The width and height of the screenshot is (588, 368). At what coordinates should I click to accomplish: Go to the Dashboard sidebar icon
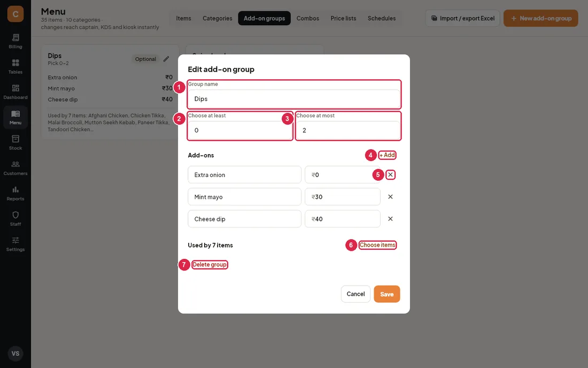(x=16, y=92)
